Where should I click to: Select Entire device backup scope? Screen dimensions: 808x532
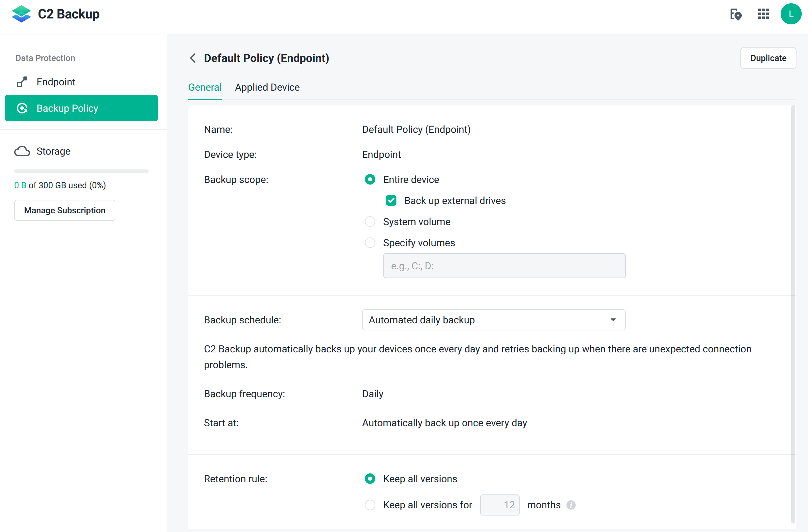(x=370, y=179)
